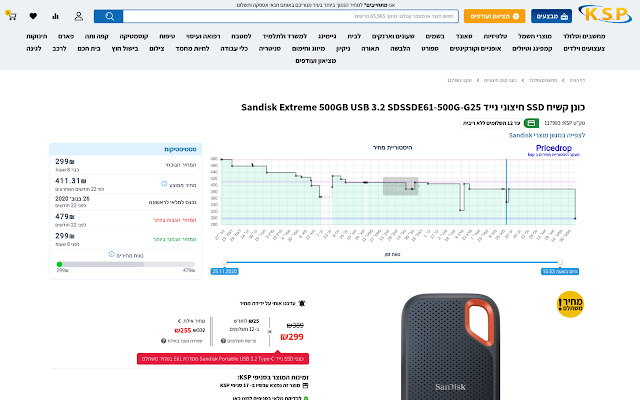The image size is (640, 400).
Task: Open שעונים וארנקים category menu
Action: click(x=393, y=36)
